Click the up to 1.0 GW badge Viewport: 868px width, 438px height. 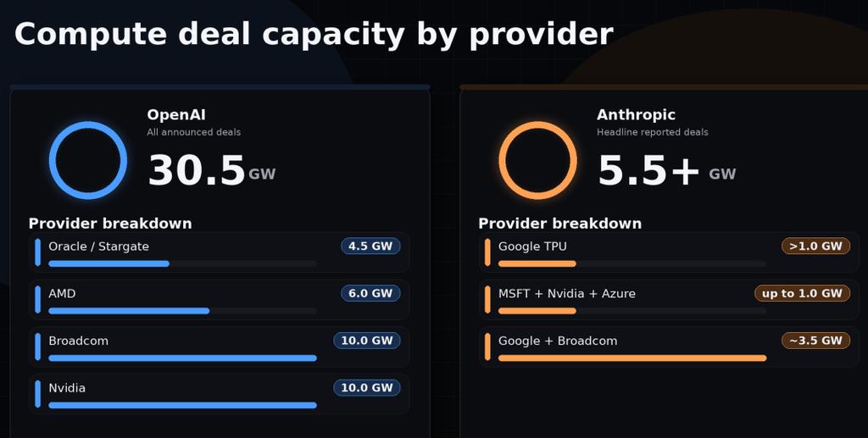[802, 294]
